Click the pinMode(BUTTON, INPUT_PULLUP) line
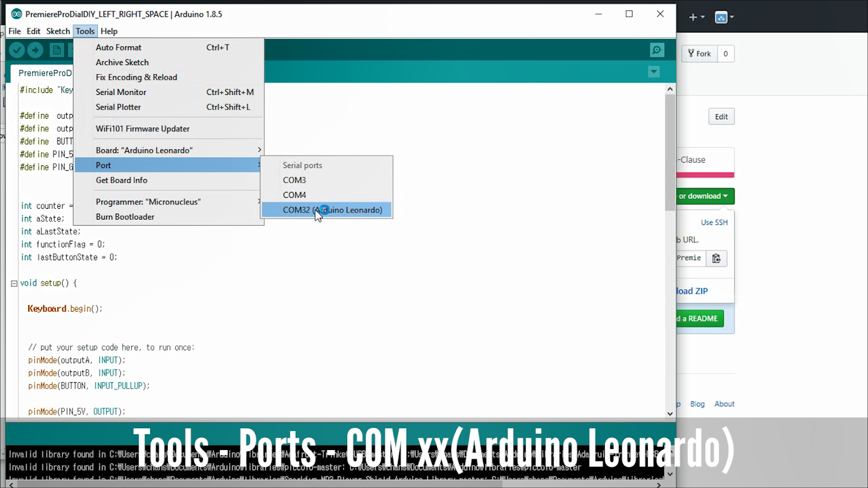 (89, 386)
